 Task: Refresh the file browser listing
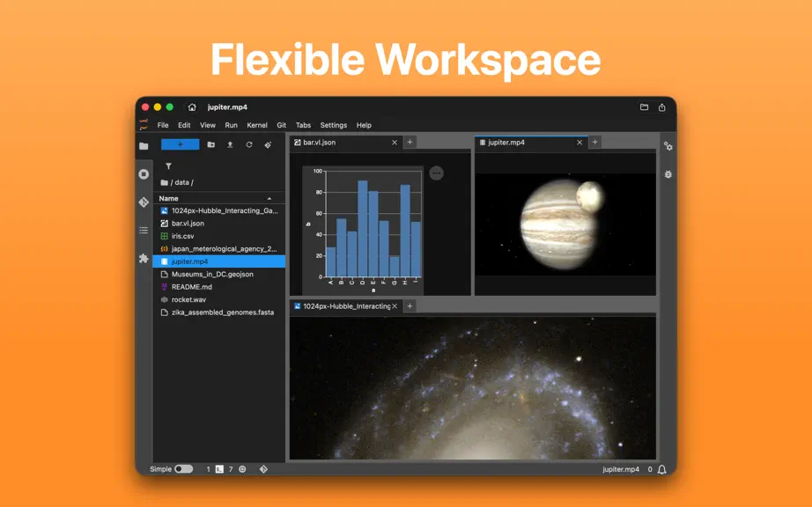249,145
